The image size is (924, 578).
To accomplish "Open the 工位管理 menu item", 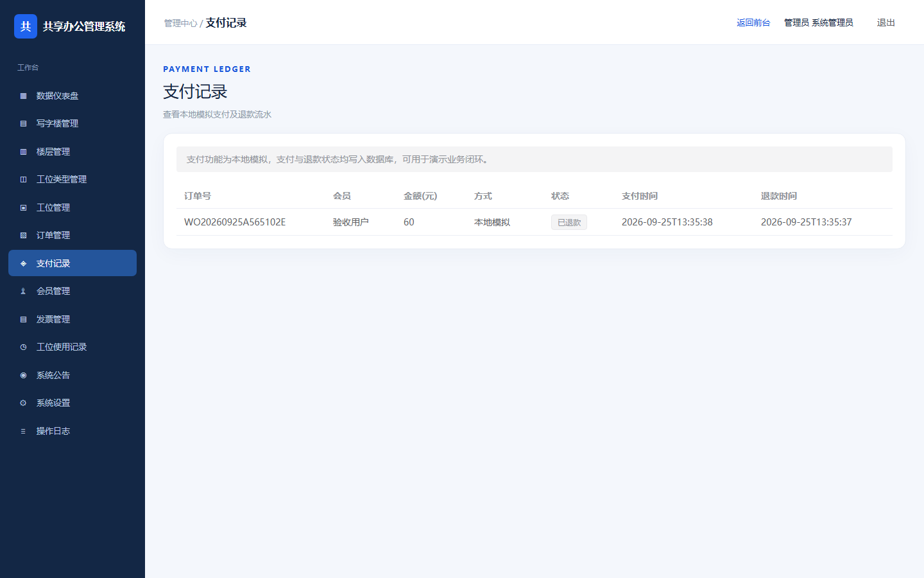I will (73, 207).
